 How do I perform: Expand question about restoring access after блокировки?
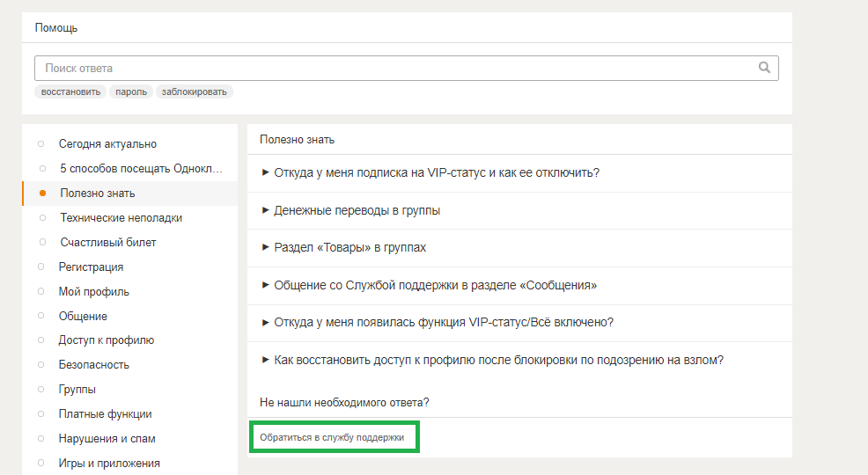point(498,360)
